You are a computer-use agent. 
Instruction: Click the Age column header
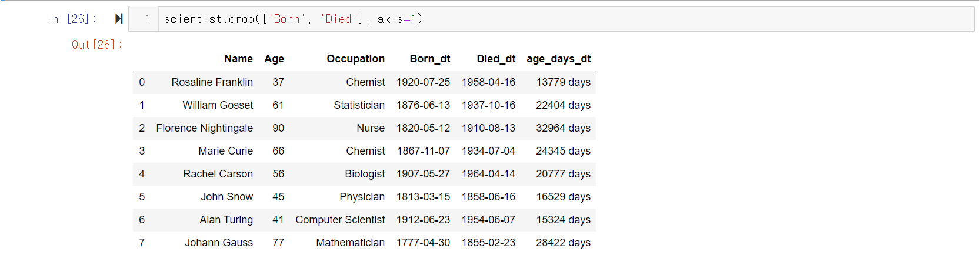(x=274, y=59)
